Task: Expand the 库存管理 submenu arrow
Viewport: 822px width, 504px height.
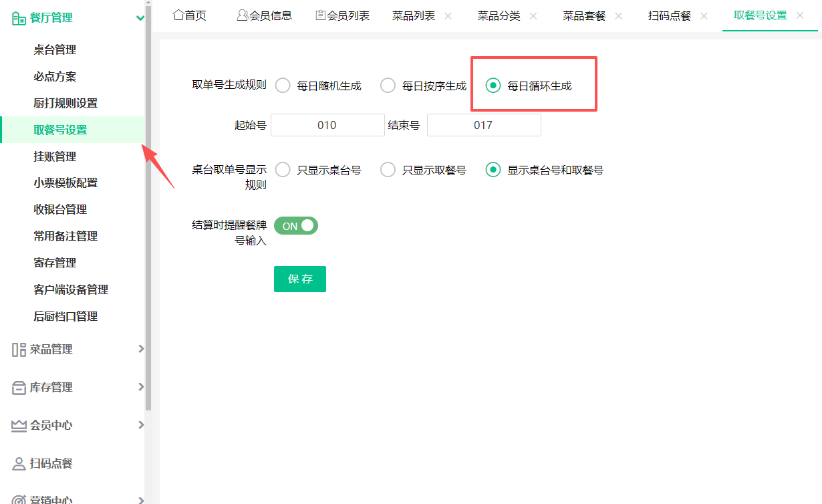Action: [140, 387]
